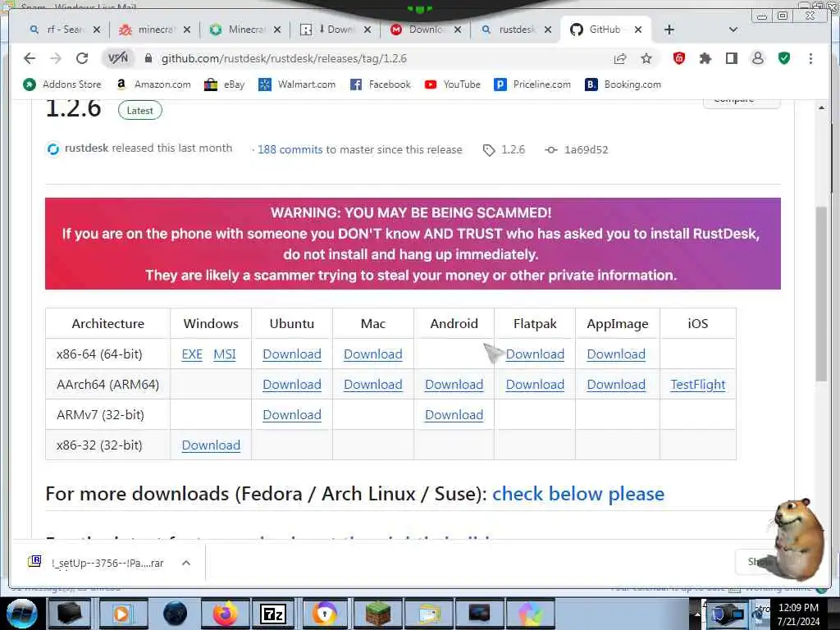Open the Amazon.com bookmark
Screen dimensions: 840x630
153,84
